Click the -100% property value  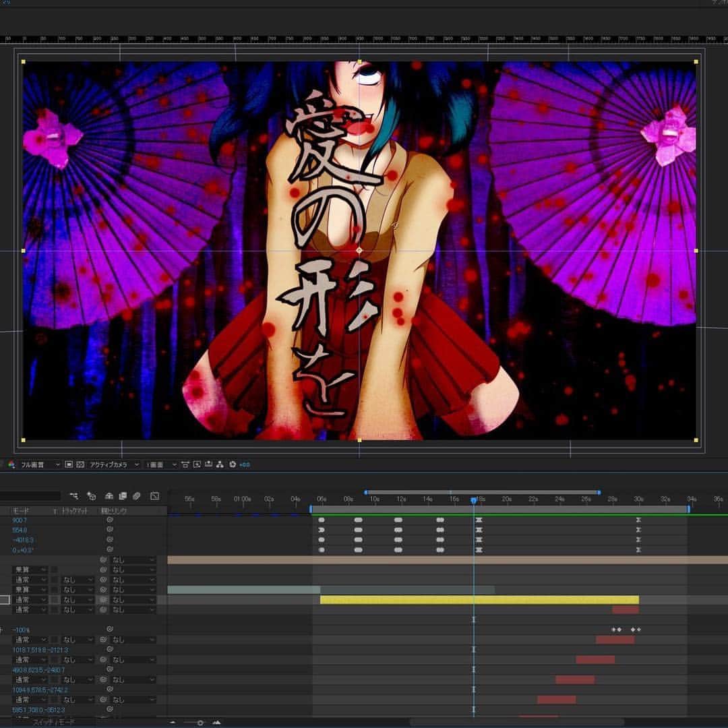click(x=21, y=630)
